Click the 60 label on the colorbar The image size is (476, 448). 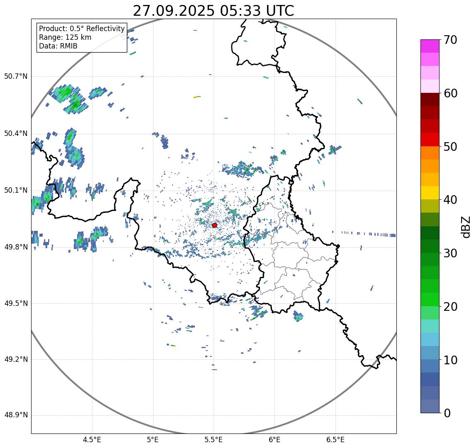[x=450, y=93]
